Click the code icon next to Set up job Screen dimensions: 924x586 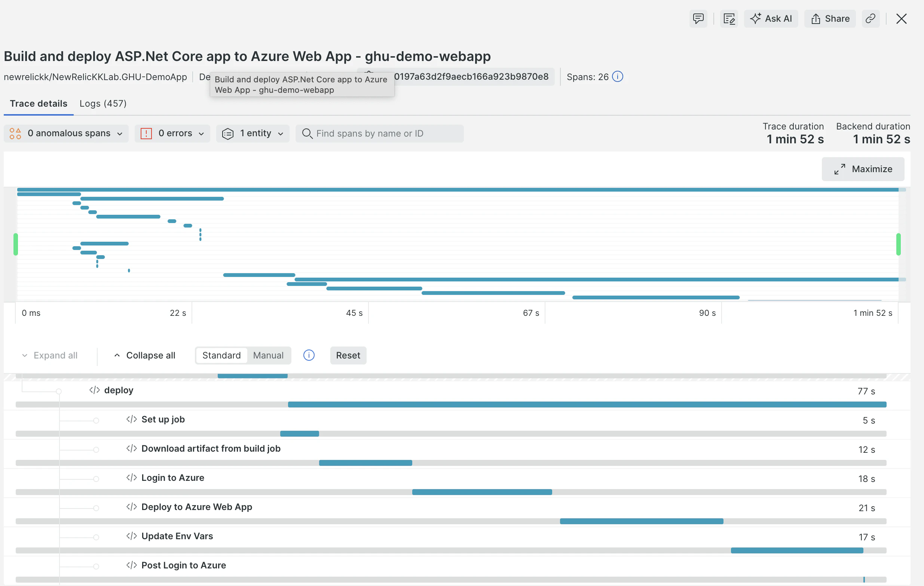pyautogui.click(x=132, y=419)
